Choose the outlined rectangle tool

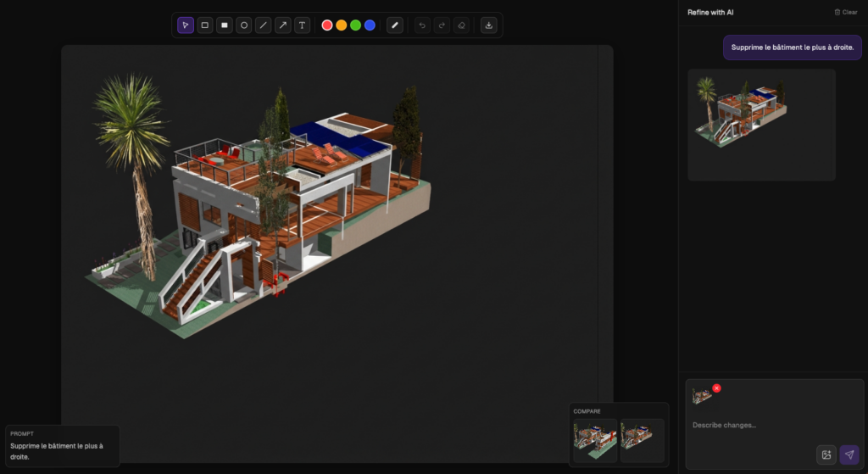pos(205,25)
